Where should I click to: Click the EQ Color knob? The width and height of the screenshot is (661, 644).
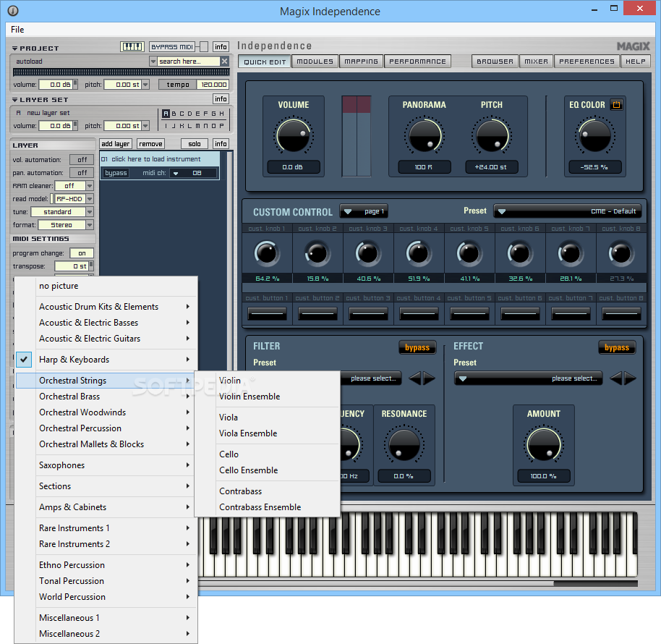click(x=594, y=136)
